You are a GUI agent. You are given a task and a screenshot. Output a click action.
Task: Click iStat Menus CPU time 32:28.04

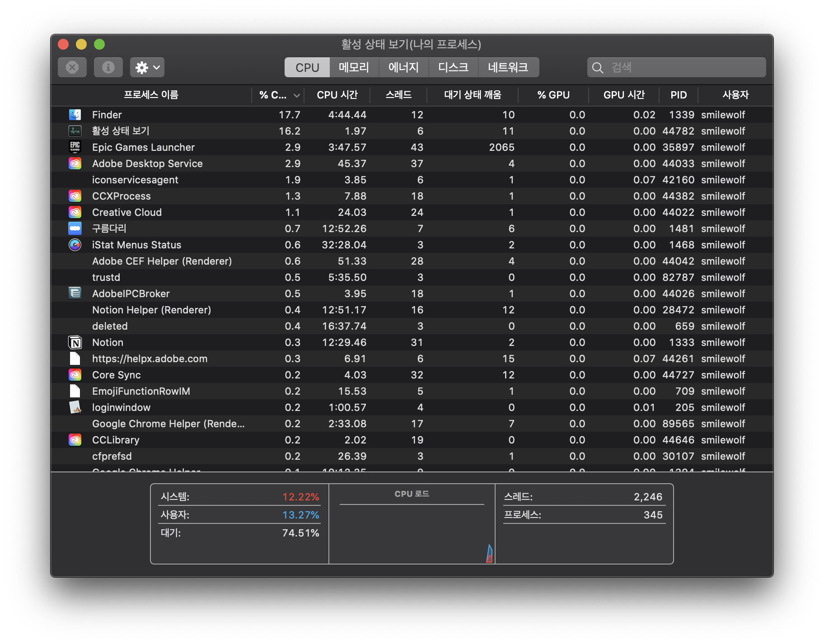click(x=344, y=245)
